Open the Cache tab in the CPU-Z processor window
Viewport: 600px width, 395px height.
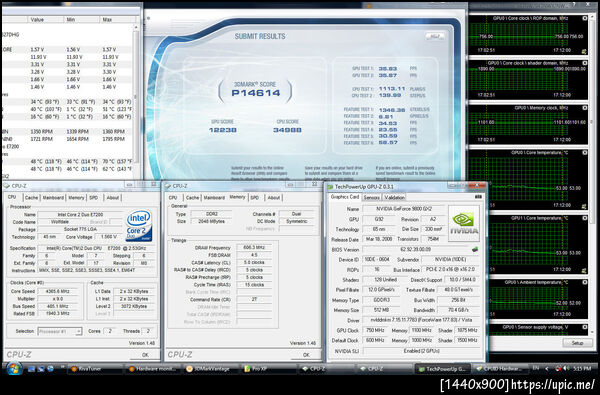click(31, 198)
